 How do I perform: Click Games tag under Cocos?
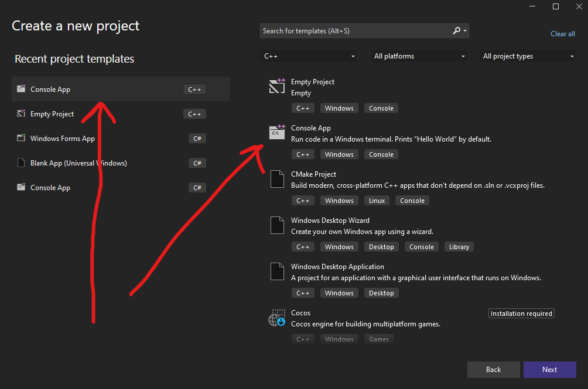(x=379, y=339)
